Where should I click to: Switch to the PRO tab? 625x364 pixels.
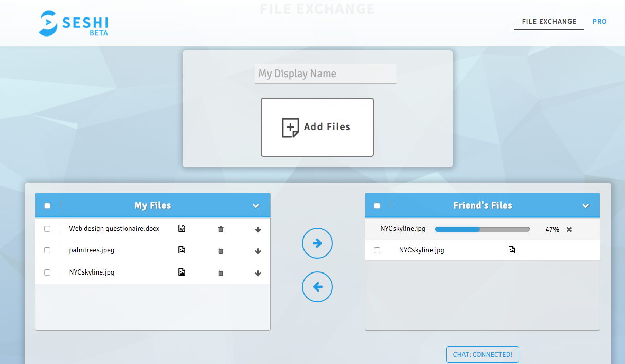(599, 22)
